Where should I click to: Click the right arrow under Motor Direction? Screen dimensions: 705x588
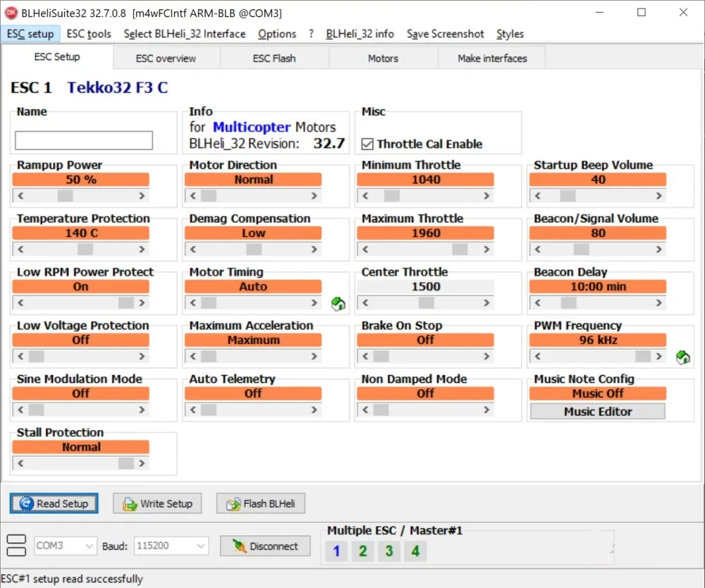pos(314,195)
